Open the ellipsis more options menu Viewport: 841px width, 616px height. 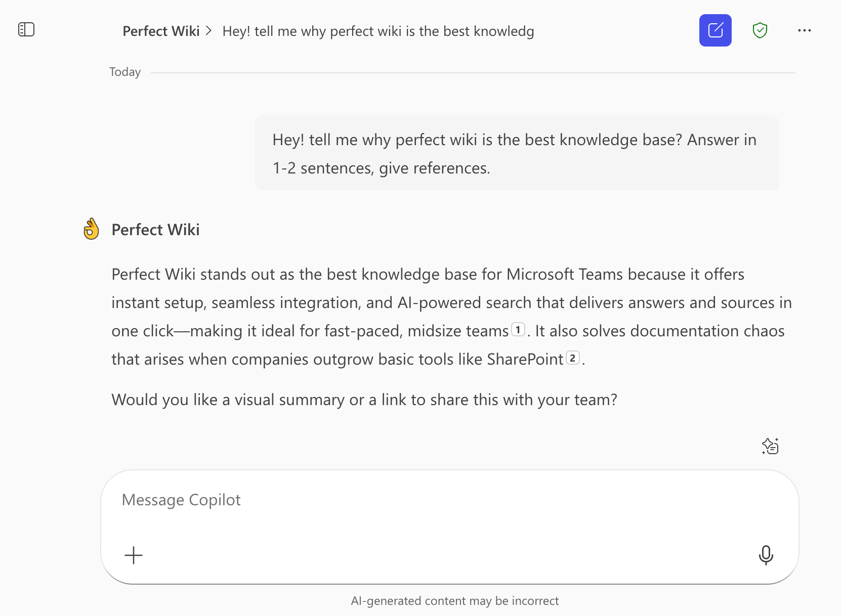804,30
